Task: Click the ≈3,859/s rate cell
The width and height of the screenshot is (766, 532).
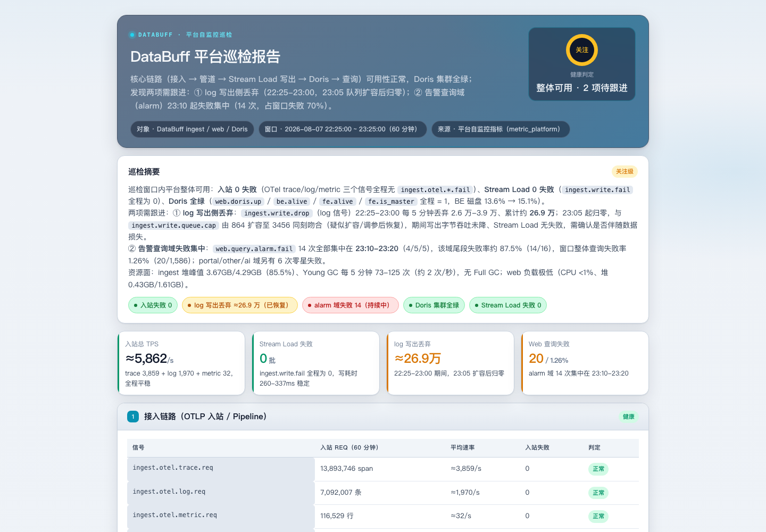Action: (466, 469)
